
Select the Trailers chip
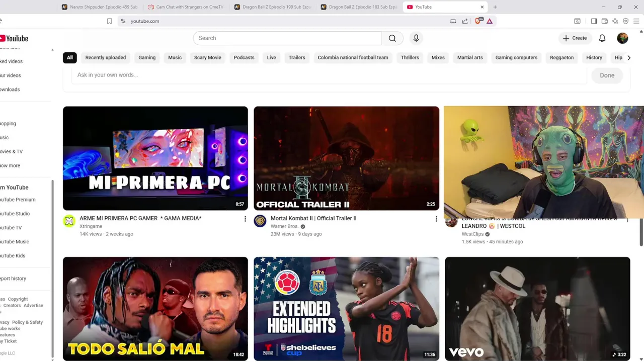[x=297, y=57]
